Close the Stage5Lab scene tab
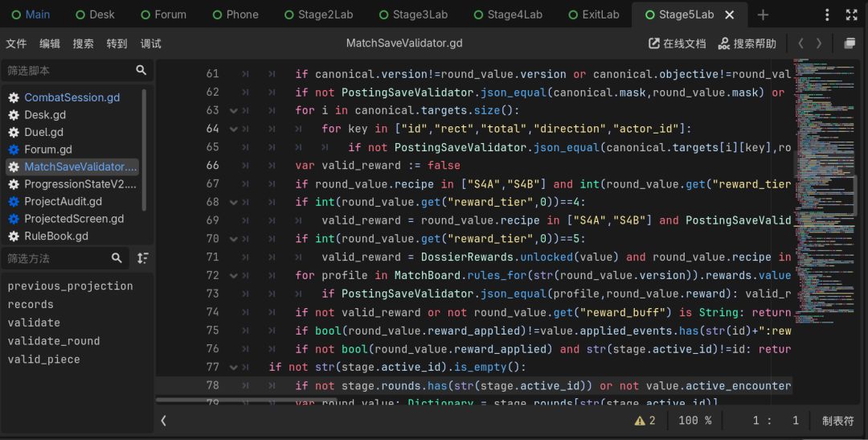This screenshot has height=440, width=868. [x=730, y=15]
